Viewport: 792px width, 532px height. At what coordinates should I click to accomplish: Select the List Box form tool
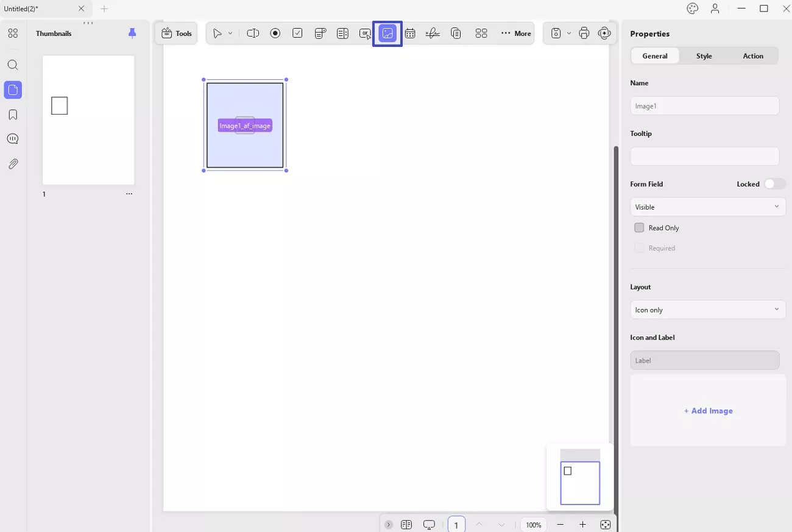342,34
